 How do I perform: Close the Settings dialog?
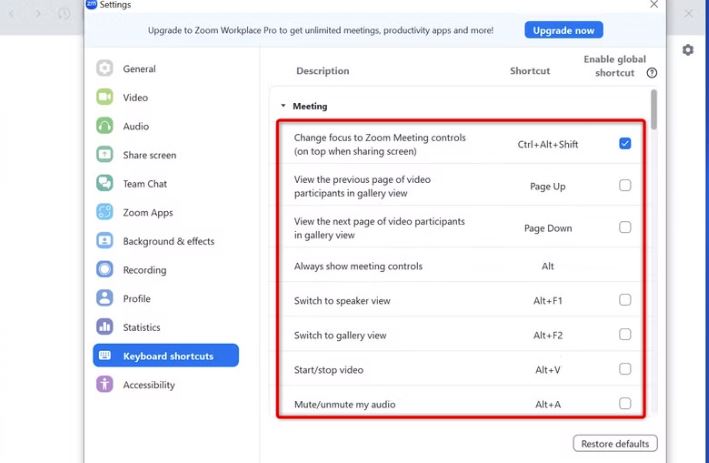click(654, 5)
